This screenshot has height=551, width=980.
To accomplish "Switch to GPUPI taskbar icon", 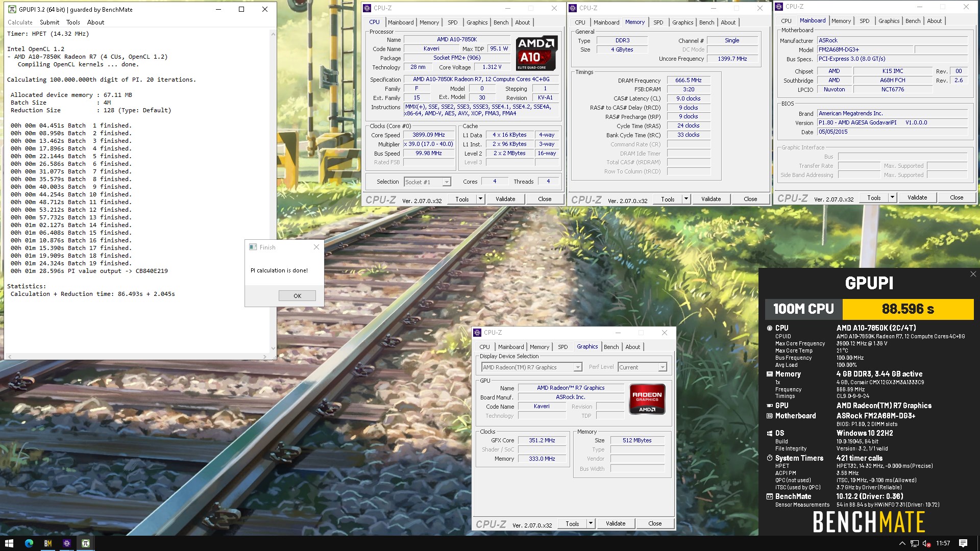I will (86, 543).
